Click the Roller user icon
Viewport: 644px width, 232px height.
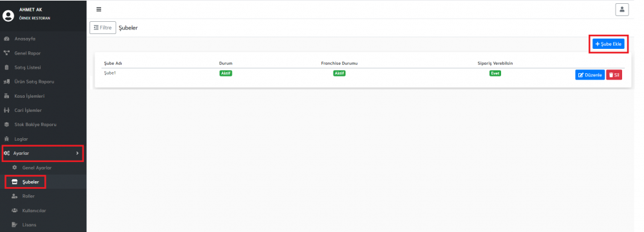point(15,197)
